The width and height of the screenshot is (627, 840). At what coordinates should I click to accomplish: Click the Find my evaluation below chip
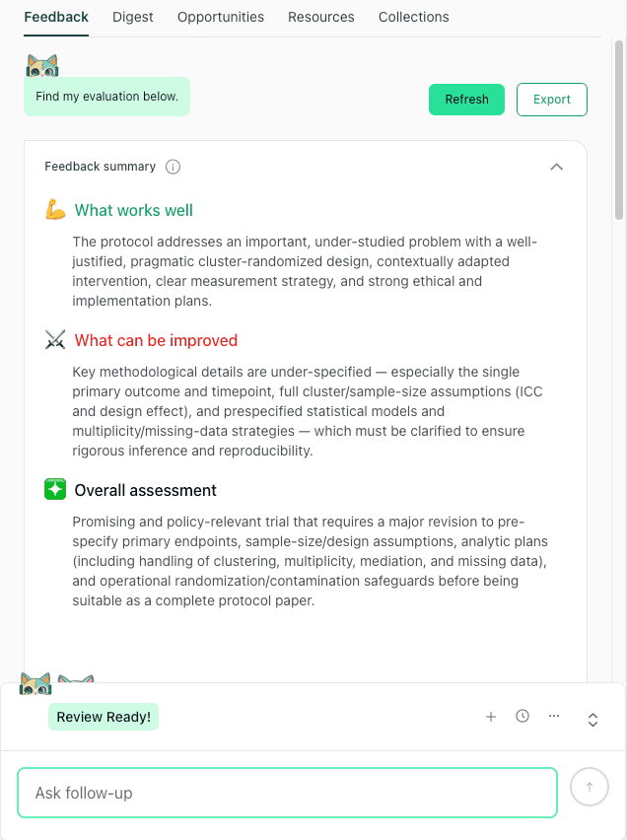[x=106, y=96]
